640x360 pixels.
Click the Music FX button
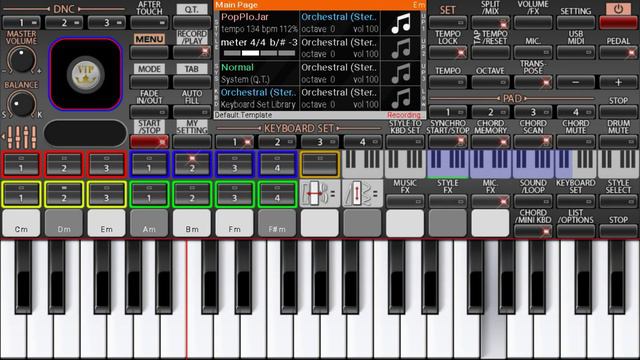tap(405, 201)
